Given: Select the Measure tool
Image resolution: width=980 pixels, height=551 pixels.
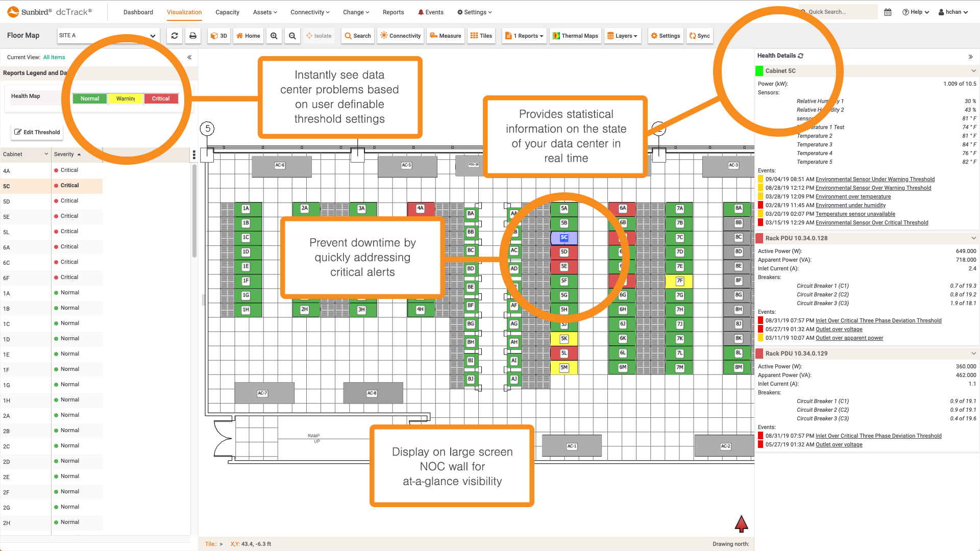Looking at the screenshot, I should 445,36.
